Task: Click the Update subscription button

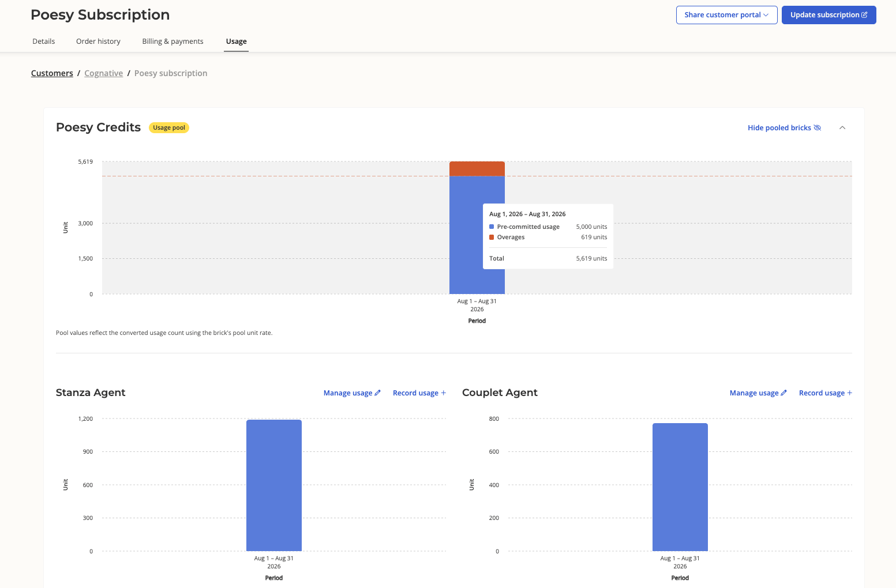Action: point(828,15)
